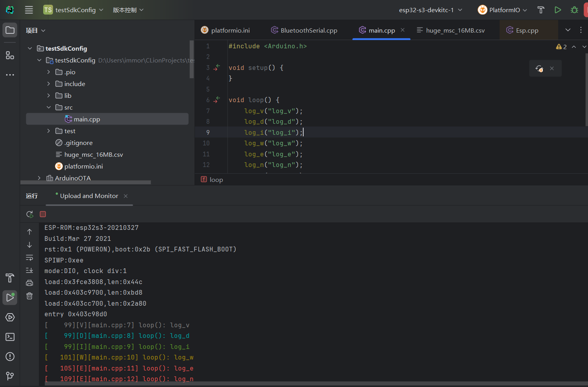The height and width of the screenshot is (387, 588).
Task: Click the warnings count indicator
Action: click(561, 47)
